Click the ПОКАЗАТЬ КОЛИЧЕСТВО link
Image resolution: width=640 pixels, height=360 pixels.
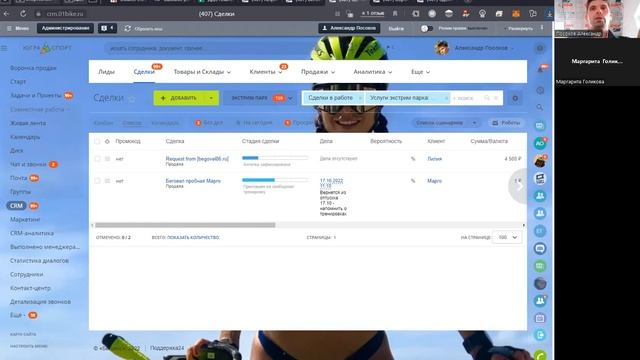pyautogui.click(x=193, y=238)
